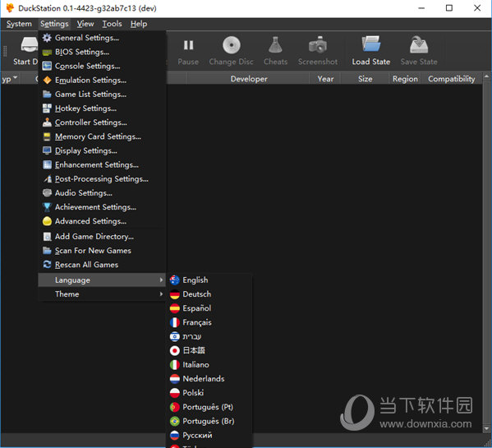The image size is (492, 448).
Task: Select the Hebrew language entry
Action: pyautogui.click(x=209, y=336)
